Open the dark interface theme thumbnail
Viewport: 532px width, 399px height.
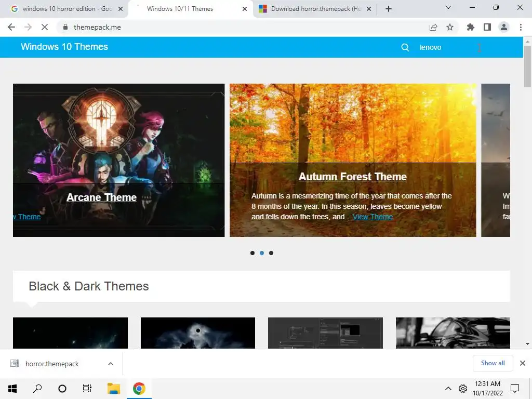coord(325,333)
